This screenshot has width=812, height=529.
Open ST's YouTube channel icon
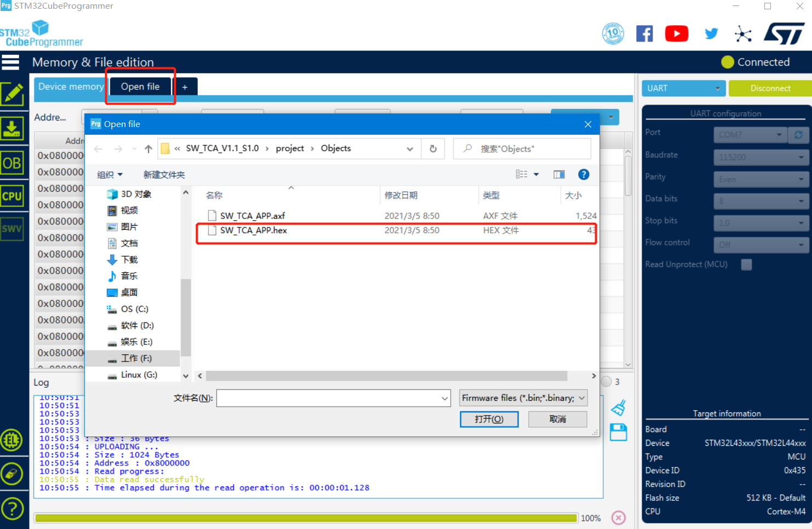point(677,33)
